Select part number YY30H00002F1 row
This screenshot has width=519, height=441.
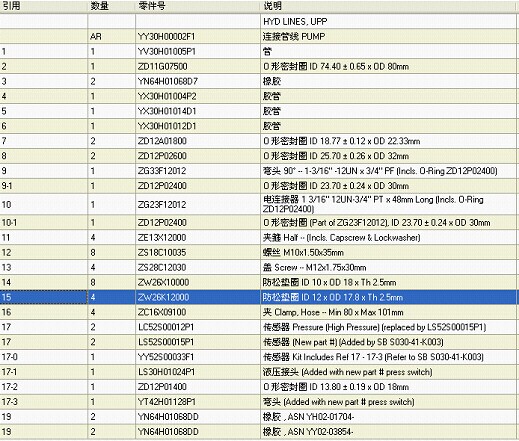click(259, 37)
